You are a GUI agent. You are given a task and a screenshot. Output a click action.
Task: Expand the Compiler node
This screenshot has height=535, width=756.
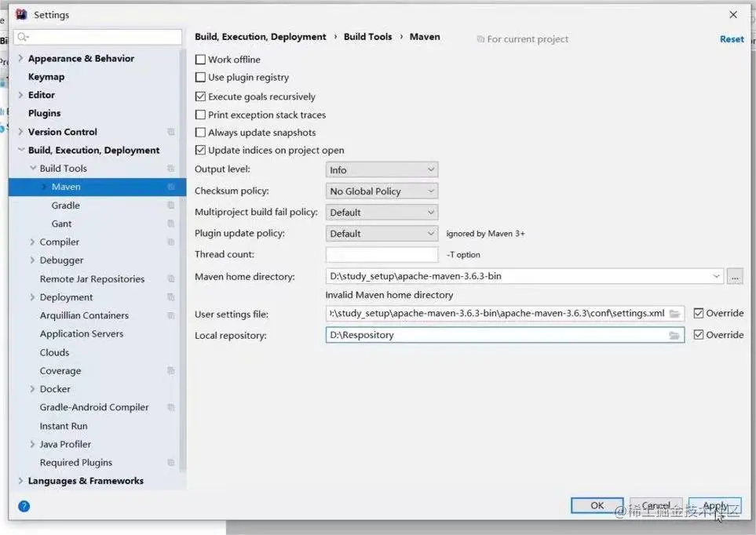[x=32, y=242]
